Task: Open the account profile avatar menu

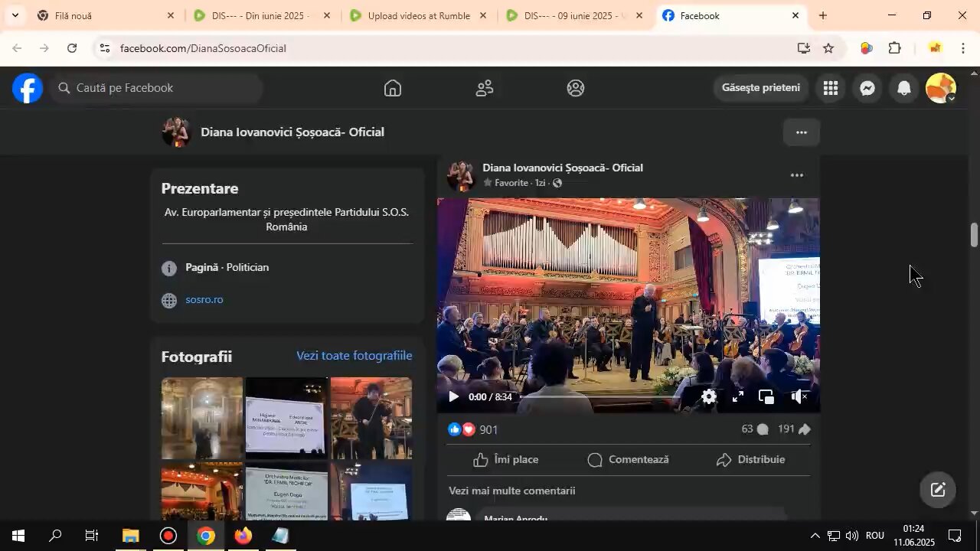Action: [x=941, y=88]
